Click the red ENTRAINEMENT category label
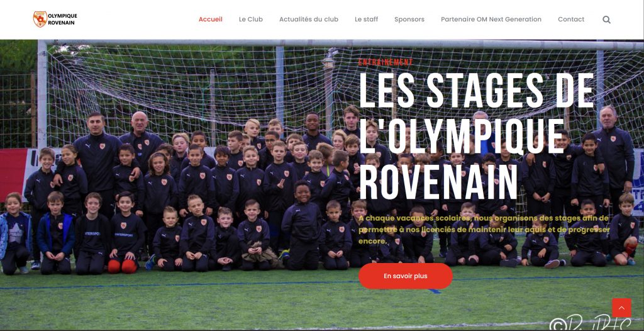The image size is (644, 331). point(386,62)
